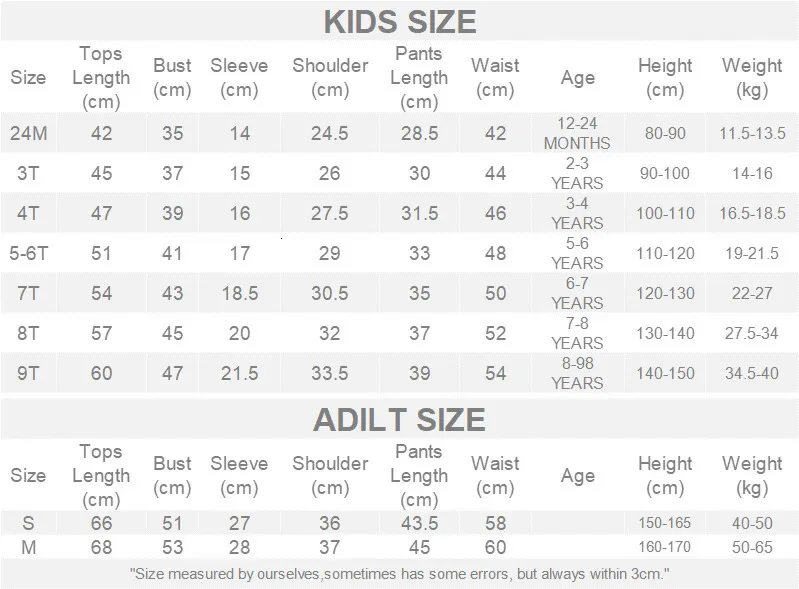
Task: Click the 9T size row label
Action: pos(28,373)
